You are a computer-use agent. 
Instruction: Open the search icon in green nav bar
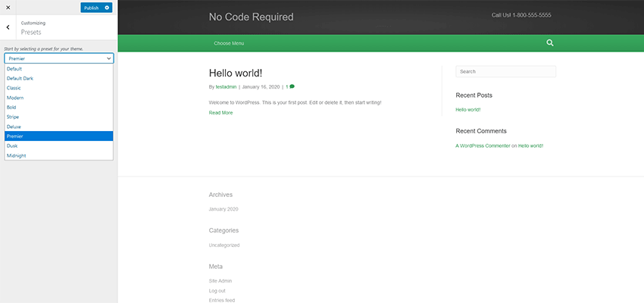point(550,43)
